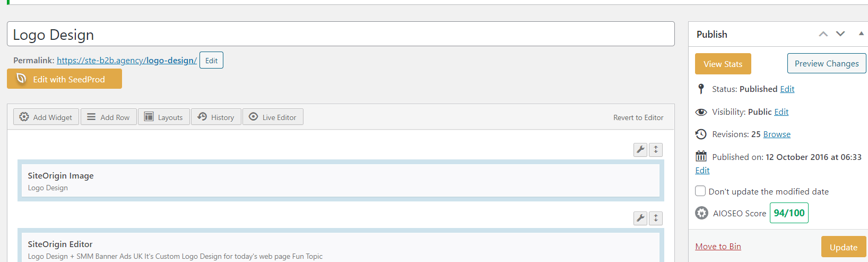868x262 pixels.
Task: Launch the Live Editor
Action: coord(273,117)
